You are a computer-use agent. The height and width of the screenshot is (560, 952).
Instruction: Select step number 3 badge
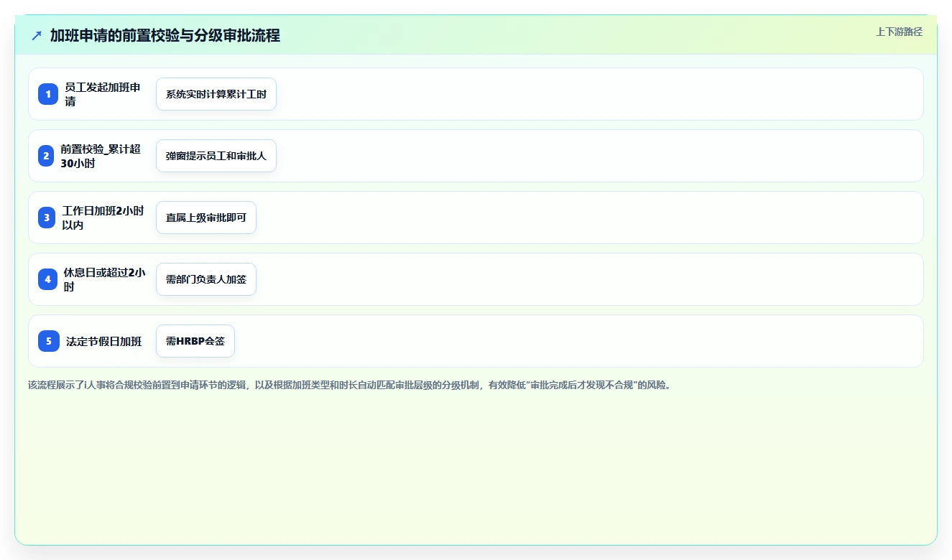point(47,218)
